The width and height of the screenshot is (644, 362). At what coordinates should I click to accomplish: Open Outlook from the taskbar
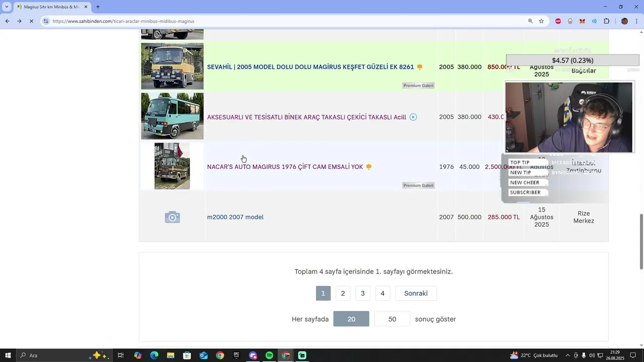[x=203, y=355]
